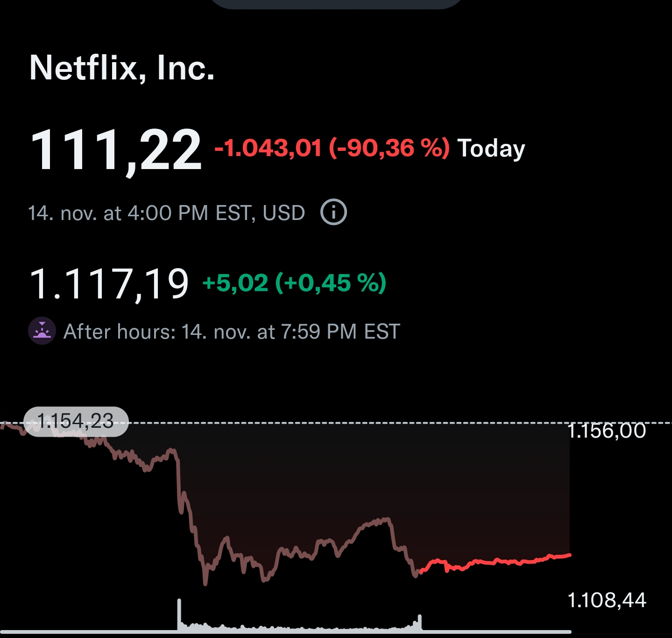Click the After hours timestamp text
The height and width of the screenshot is (638, 672).
click(x=232, y=332)
